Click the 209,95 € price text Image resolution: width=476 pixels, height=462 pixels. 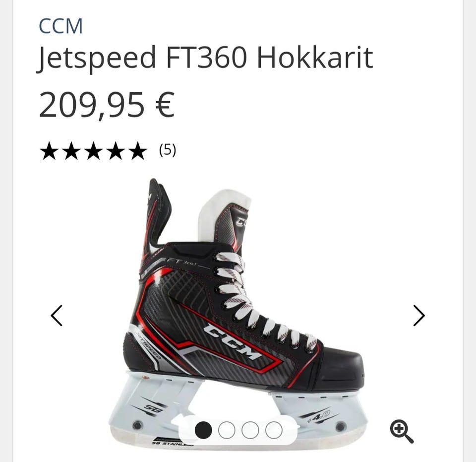coord(107,105)
